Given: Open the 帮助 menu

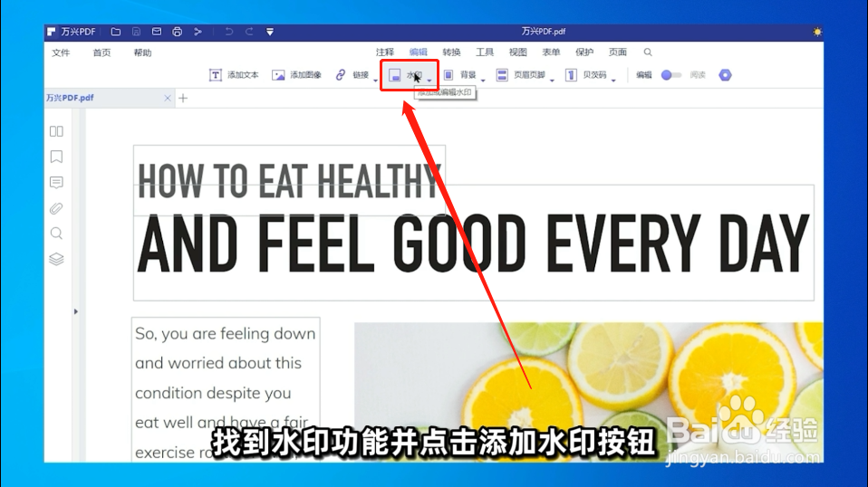Looking at the screenshot, I should click(142, 53).
